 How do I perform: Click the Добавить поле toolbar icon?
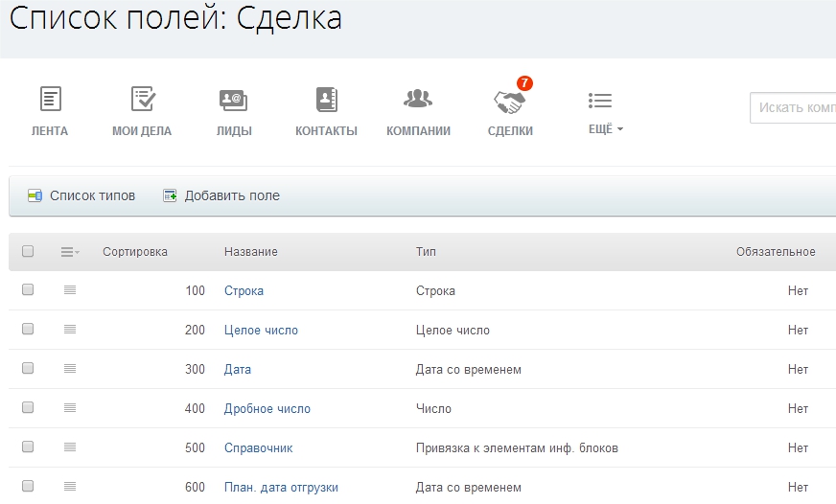point(170,195)
